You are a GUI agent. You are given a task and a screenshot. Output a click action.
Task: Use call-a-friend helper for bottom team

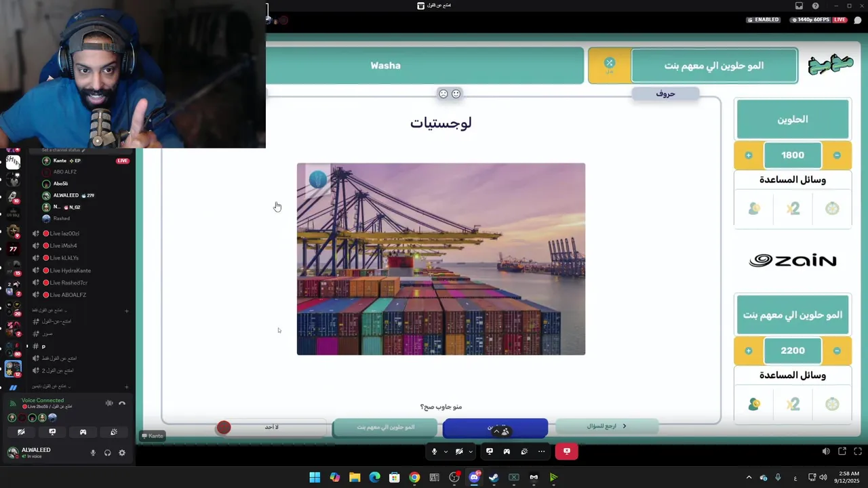[x=754, y=404]
